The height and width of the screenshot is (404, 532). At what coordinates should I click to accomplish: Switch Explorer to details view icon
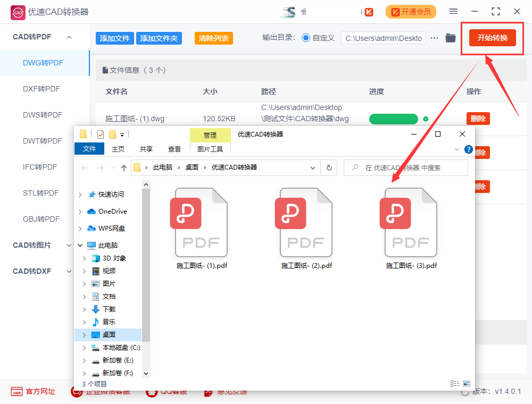click(455, 384)
